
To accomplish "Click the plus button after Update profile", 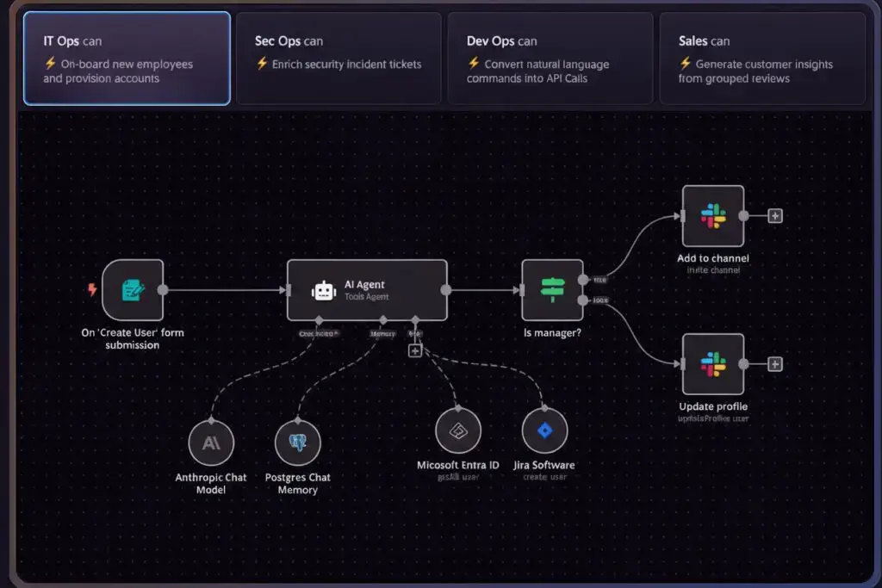I will [773, 363].
